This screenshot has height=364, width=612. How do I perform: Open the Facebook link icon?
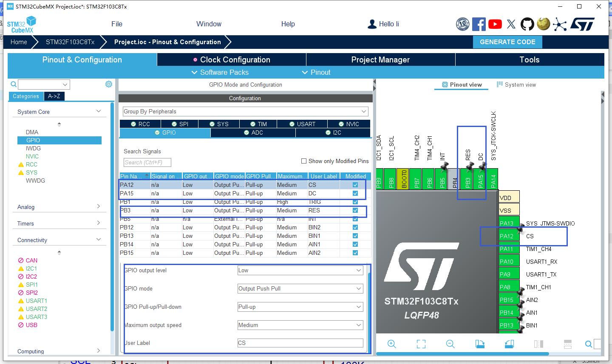click(x=479, y=24)
